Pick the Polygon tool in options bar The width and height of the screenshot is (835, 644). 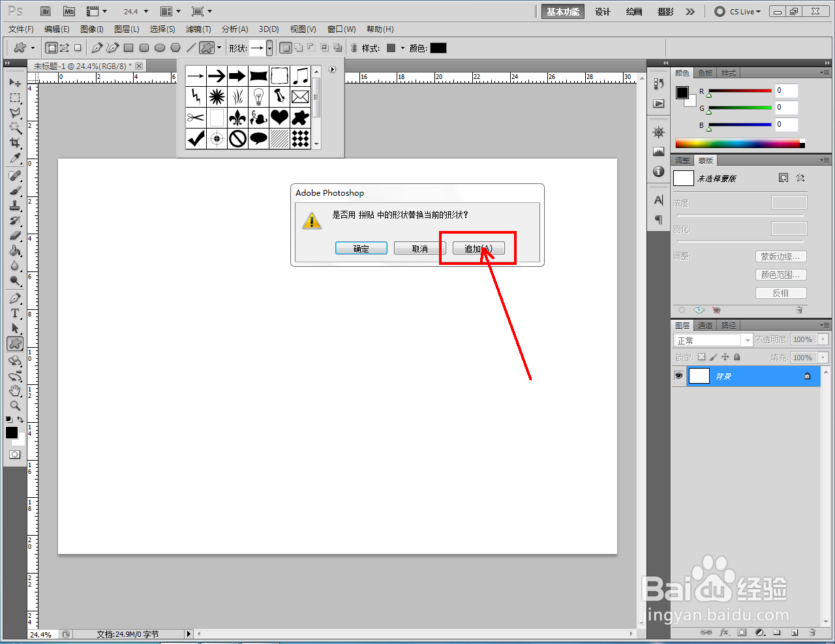[x=175, y=48]
